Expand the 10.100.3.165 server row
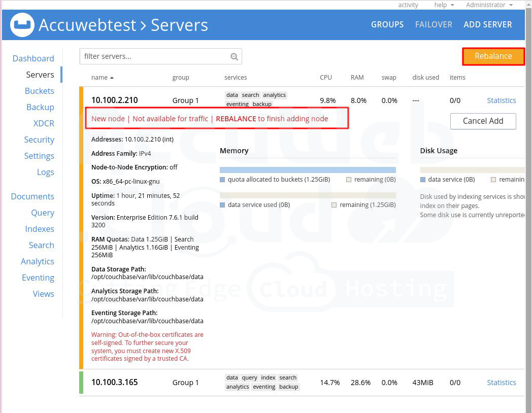This screenshot has height=413, width=532. click(x=115, y=382)
